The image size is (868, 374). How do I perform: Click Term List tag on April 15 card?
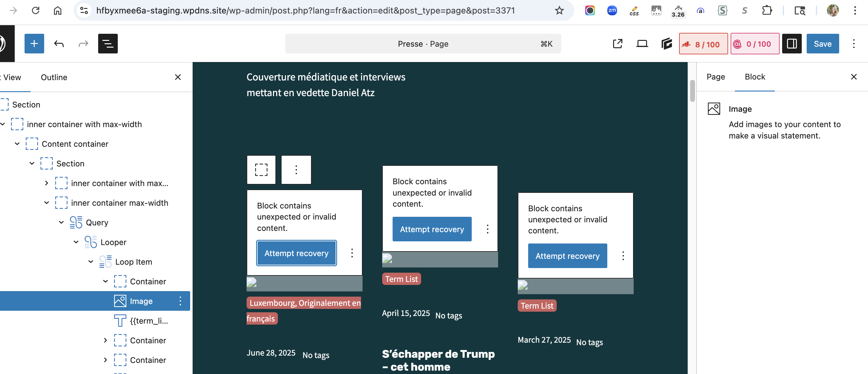401,279
